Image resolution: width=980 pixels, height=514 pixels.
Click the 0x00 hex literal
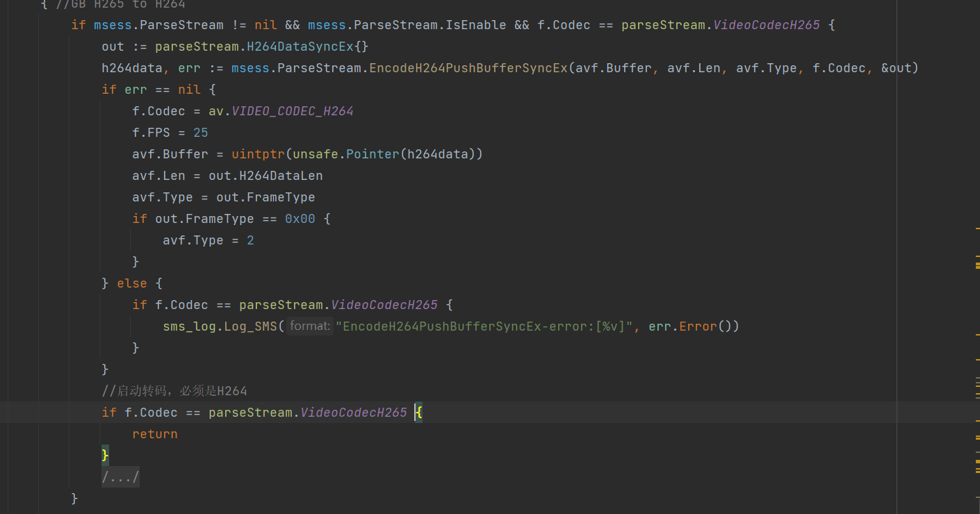(x=300, y=219)
